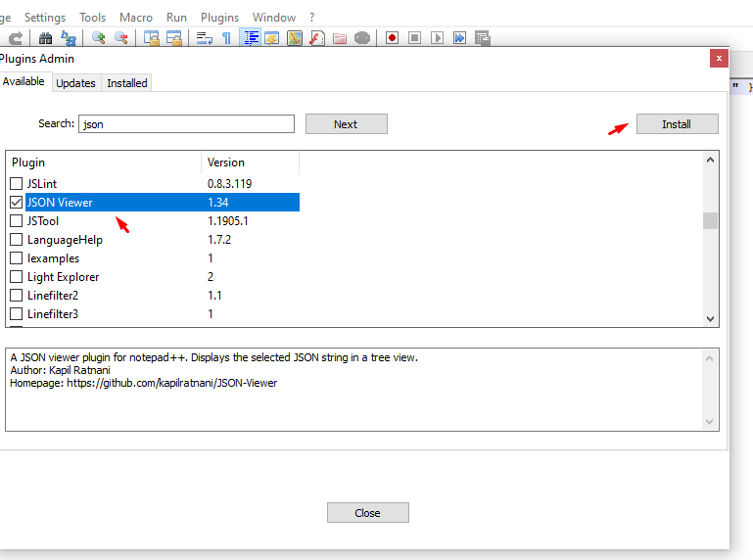Click version 0.8.3.119 of JSLint
Image resolution: width=753 pixels, height=560 pixels.
pyautogui.click(x=229, y=183)
